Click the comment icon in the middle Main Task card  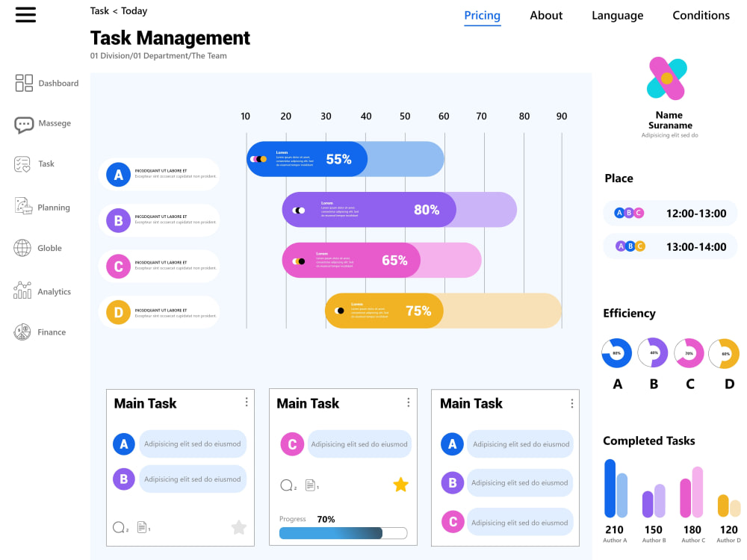[286, 485]
